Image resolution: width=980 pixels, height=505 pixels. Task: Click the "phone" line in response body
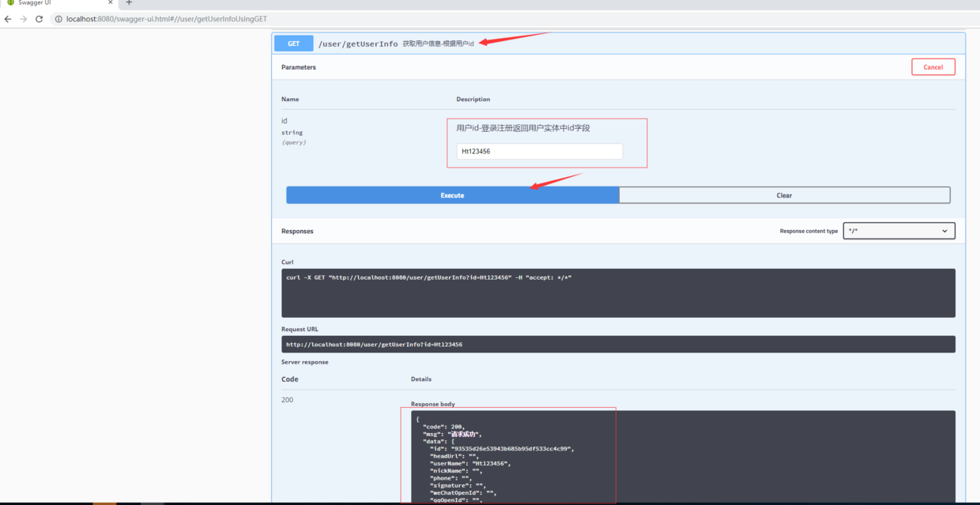pyautogui.click(x=450, y=477)
